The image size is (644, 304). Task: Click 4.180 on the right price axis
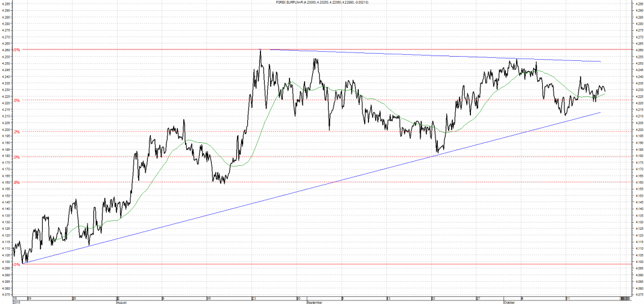(639, 156)
